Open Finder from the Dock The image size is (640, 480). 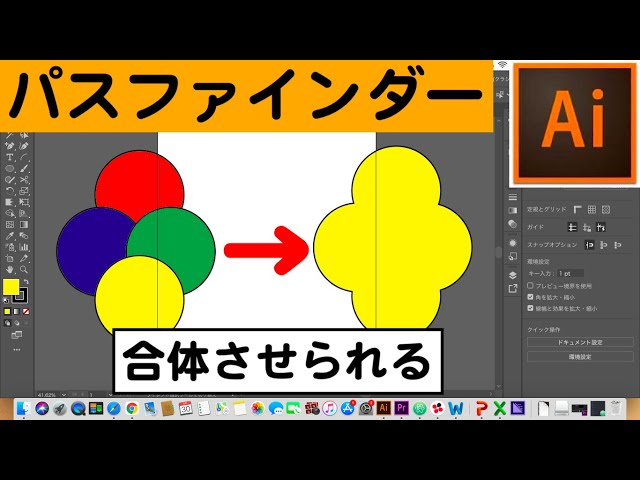coord(23,408)
